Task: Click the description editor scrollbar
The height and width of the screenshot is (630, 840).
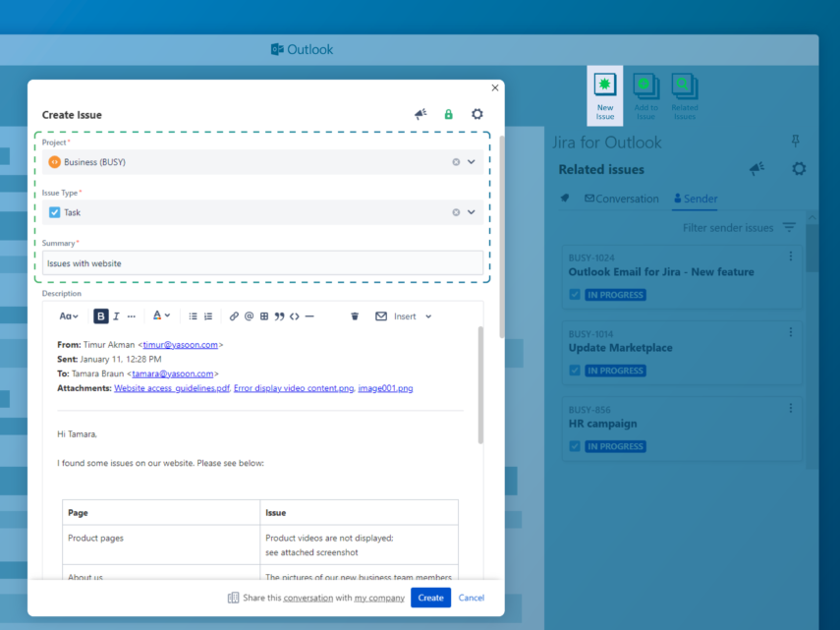Action: tap(480, 384)
